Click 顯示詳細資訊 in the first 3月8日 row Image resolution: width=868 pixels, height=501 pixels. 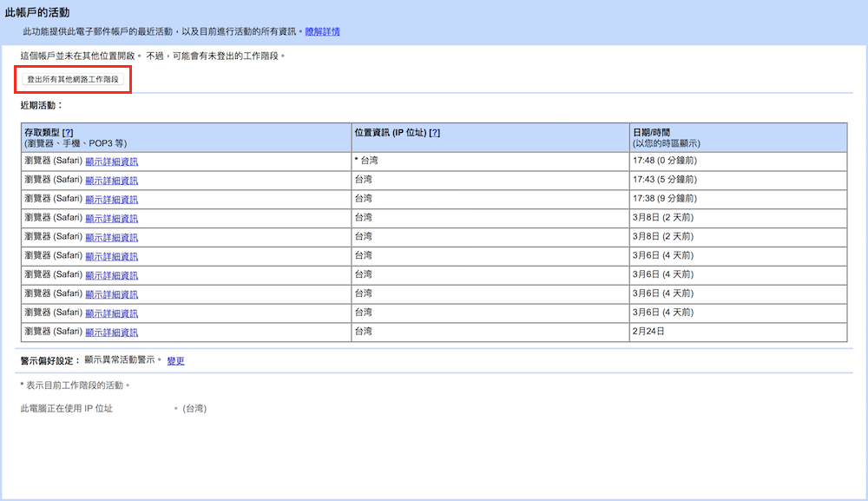111,219
